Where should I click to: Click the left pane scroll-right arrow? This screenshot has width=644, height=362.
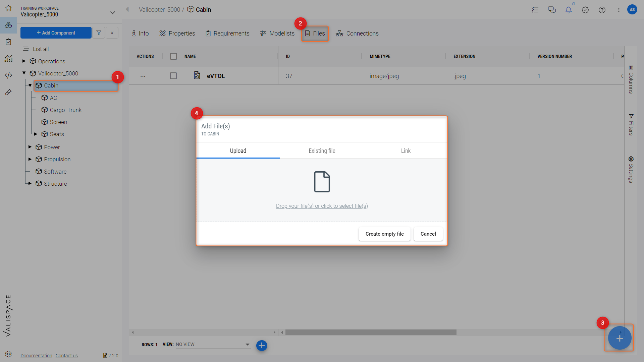[x=274, y=332]
